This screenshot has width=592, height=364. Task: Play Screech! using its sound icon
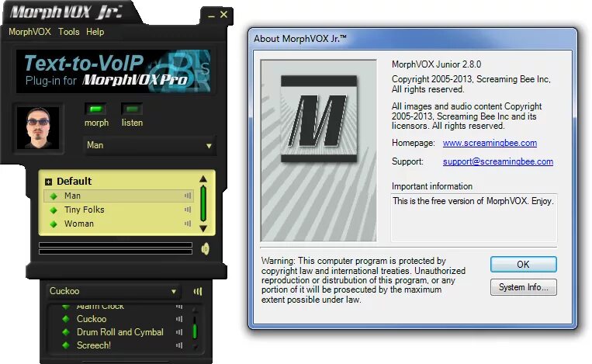pyautogui.click(x=179, y=345)
